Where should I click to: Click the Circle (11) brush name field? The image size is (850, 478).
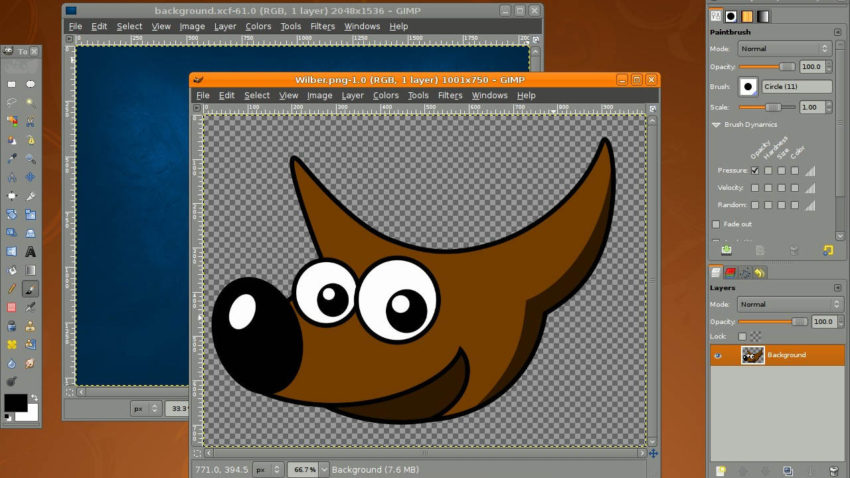pos(798,87)
